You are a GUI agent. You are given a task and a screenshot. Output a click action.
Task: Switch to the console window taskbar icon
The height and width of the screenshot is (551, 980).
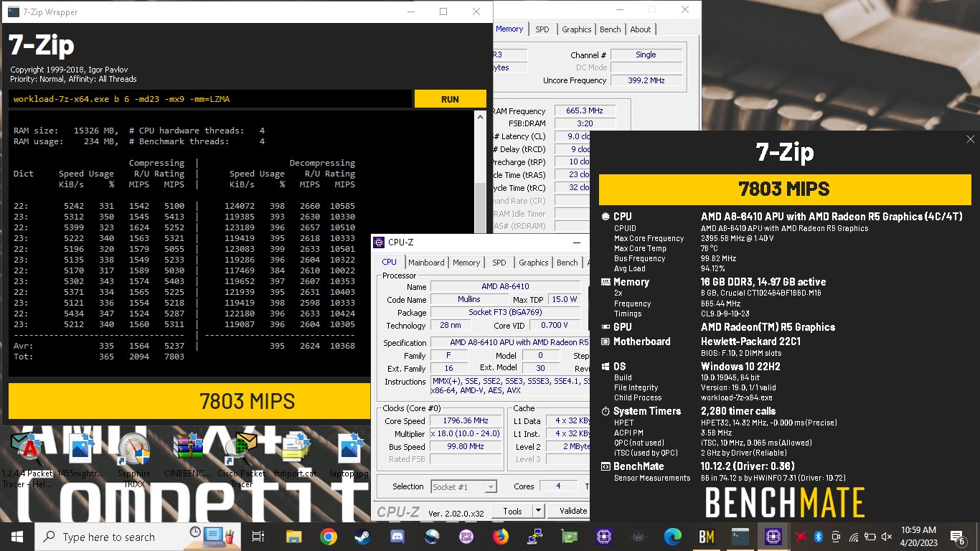740,537
